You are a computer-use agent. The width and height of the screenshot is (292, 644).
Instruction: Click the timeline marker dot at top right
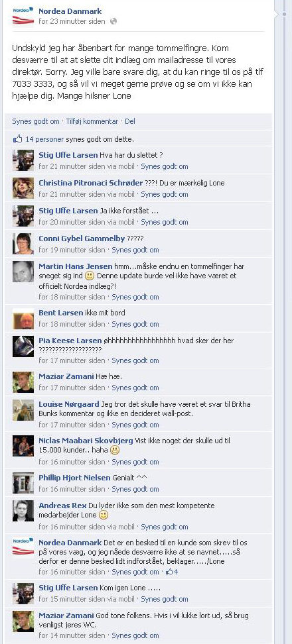284,14
